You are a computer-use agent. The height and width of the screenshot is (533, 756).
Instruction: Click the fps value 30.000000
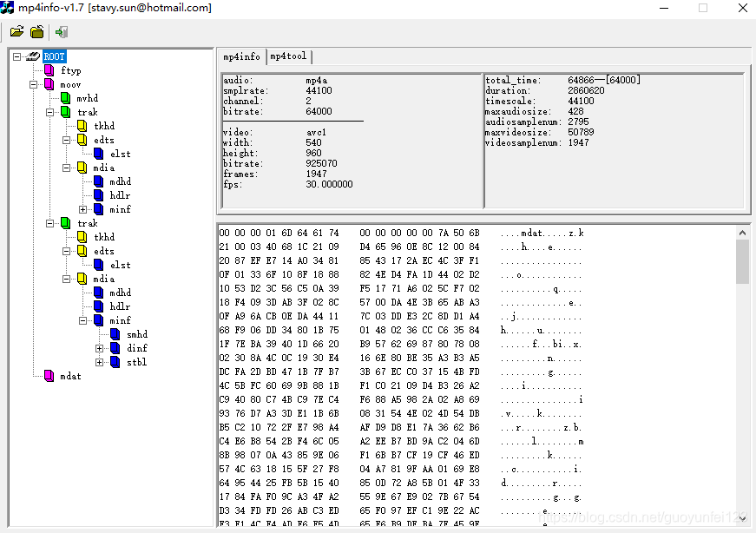tap(329, 184)
